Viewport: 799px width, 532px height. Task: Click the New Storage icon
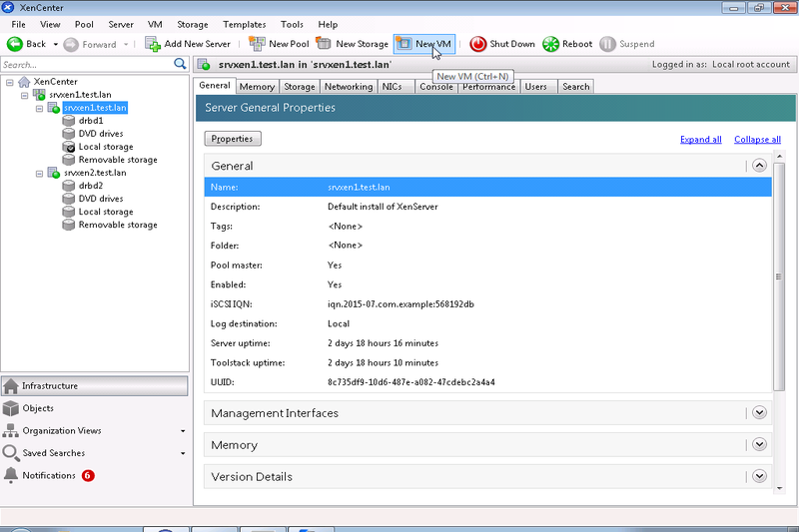pyautogui.click(x=324, y=43)
